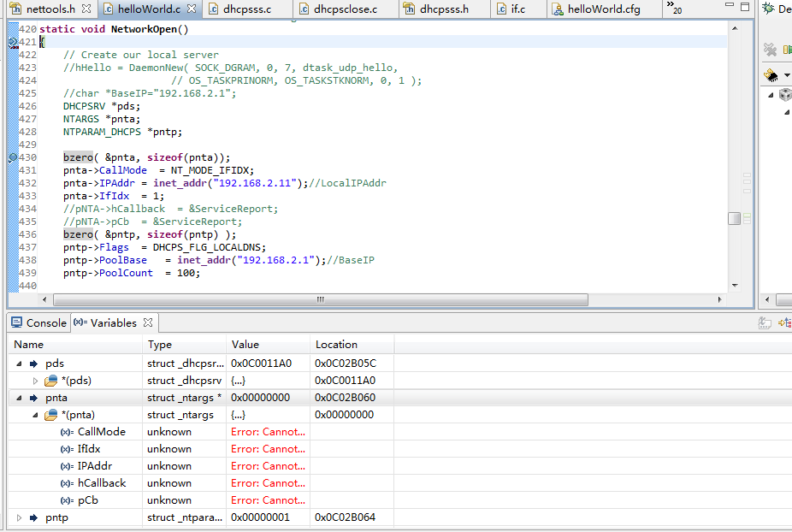Click the arrow icon beside pntp
Viewport: 792px width, 532px height.
34,517
